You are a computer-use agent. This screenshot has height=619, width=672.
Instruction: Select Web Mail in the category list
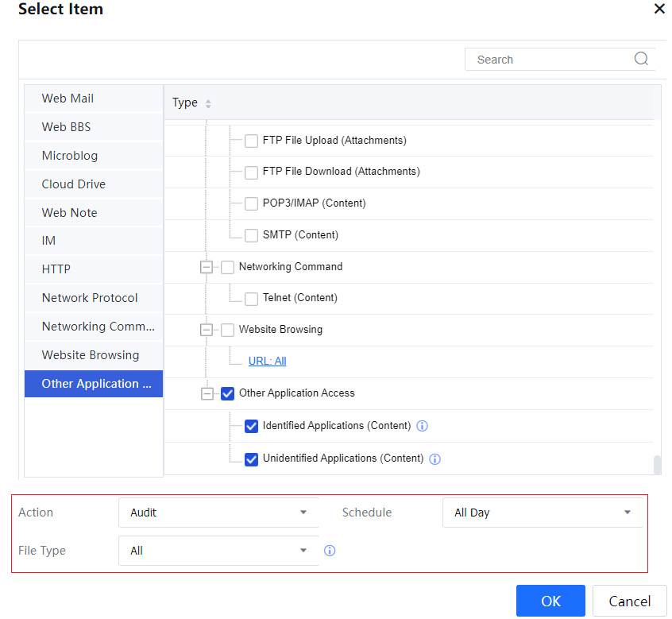[x=68, y=99]
